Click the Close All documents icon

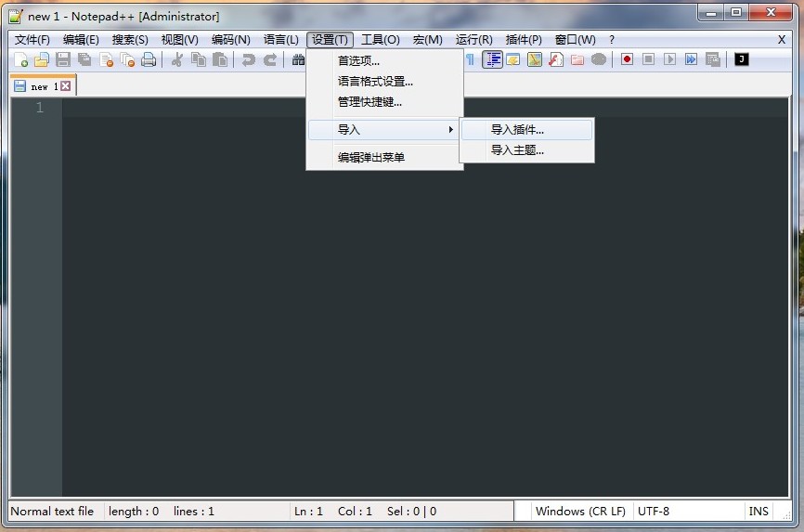click(127, 60)
